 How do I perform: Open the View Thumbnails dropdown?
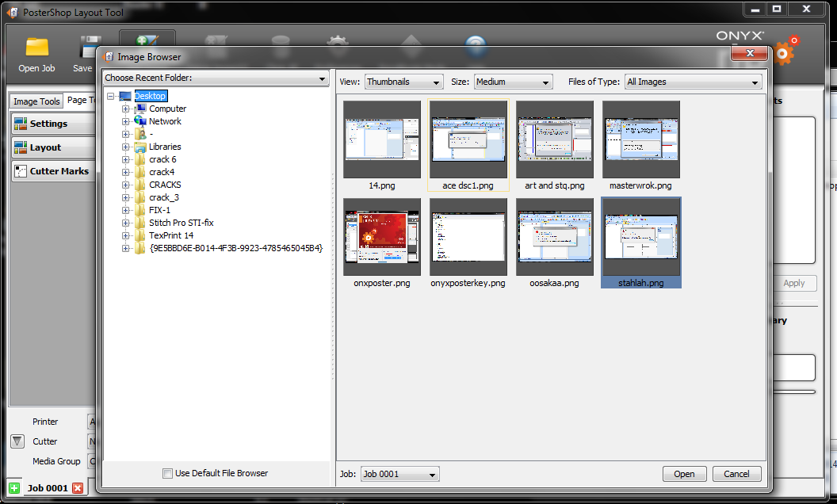point(404,82)
